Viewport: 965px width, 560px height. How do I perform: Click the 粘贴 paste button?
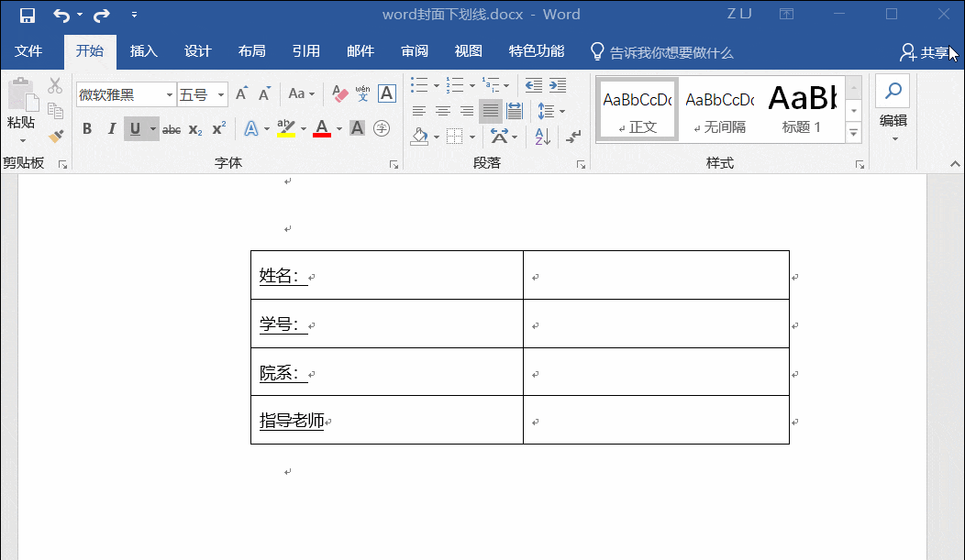tap(21, 111)
